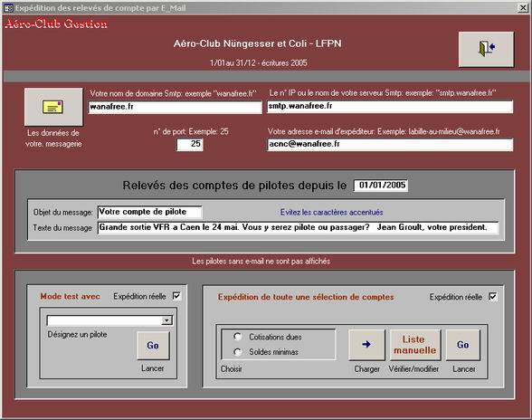Click the port number field
Viewport: 532px width, 420px height.
click(190, 144)
